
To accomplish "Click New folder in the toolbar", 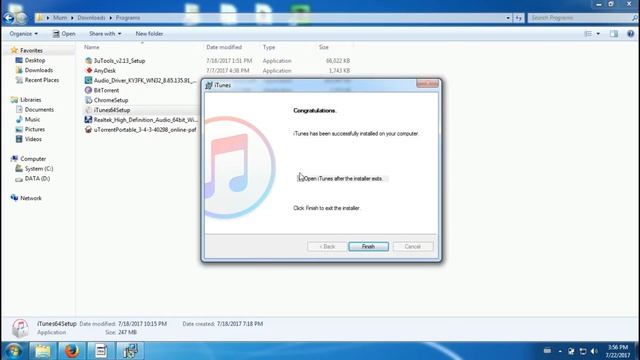I will coord(149,34).
